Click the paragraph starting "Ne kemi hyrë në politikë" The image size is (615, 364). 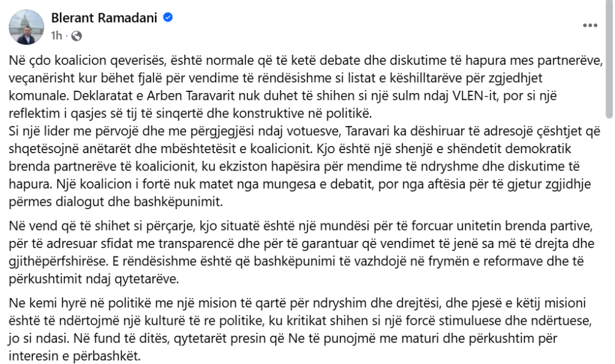pyautogui.click(x=300, y=330)
